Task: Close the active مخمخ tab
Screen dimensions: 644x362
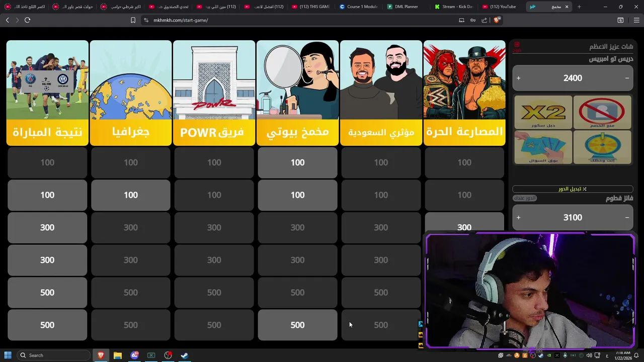Action: coord(567,7)
